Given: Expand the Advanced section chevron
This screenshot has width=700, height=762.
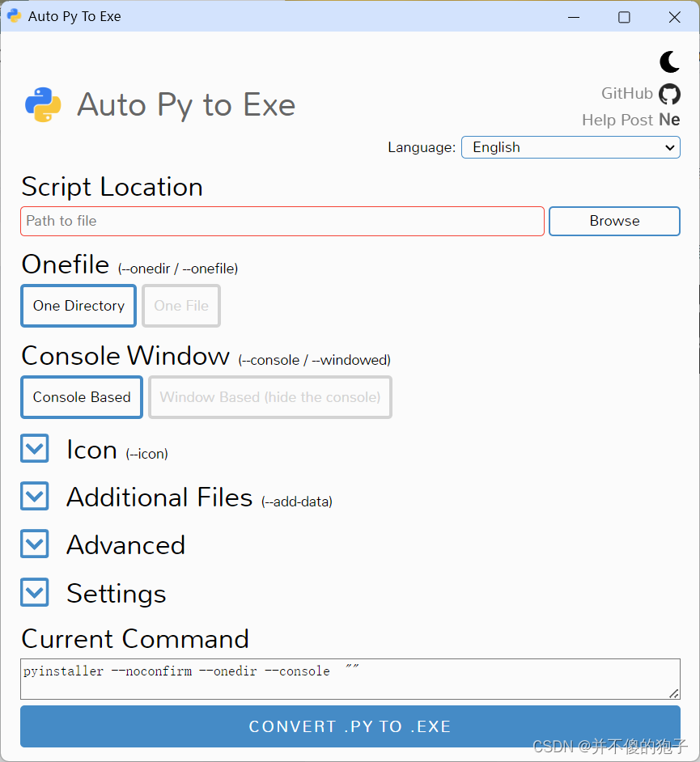Looking at the screenshot, I should pyautogui.click(x=35, y=544).
